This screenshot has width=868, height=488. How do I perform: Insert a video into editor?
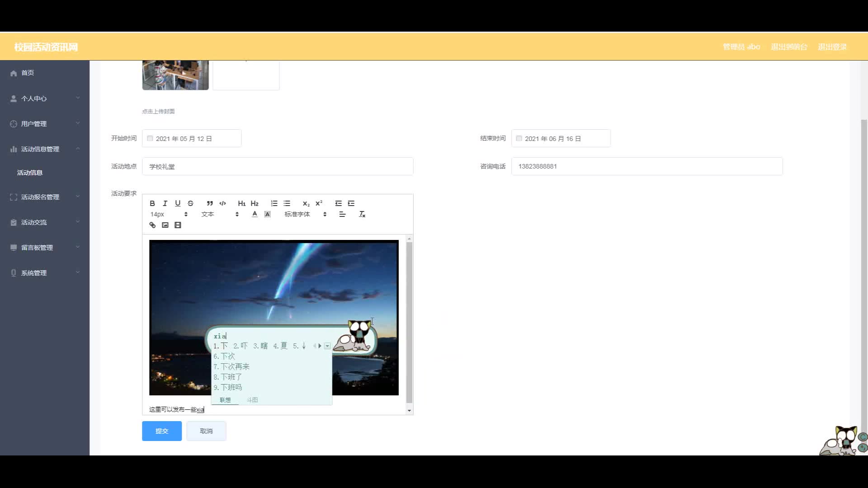point(178,225)
